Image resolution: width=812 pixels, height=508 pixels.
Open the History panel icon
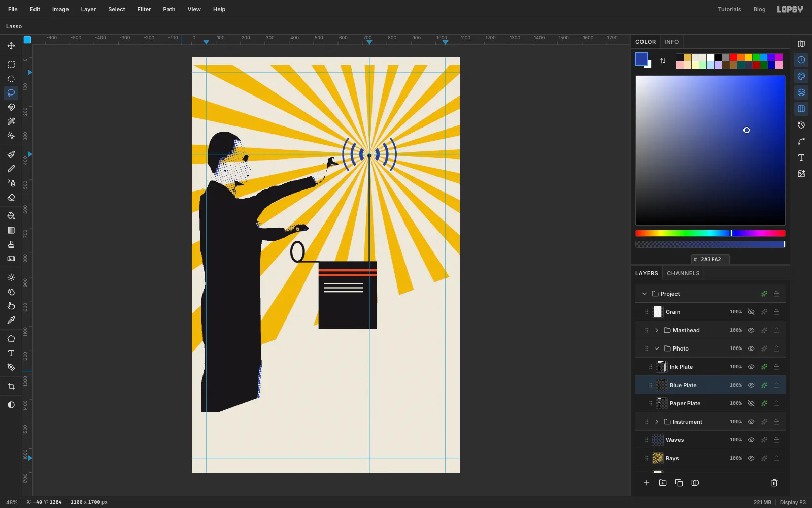tap(801, 125)
